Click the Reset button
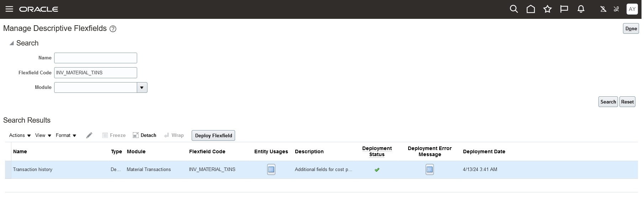The height and width of the screenshot is (197, 644). click(x=627, y=102)
